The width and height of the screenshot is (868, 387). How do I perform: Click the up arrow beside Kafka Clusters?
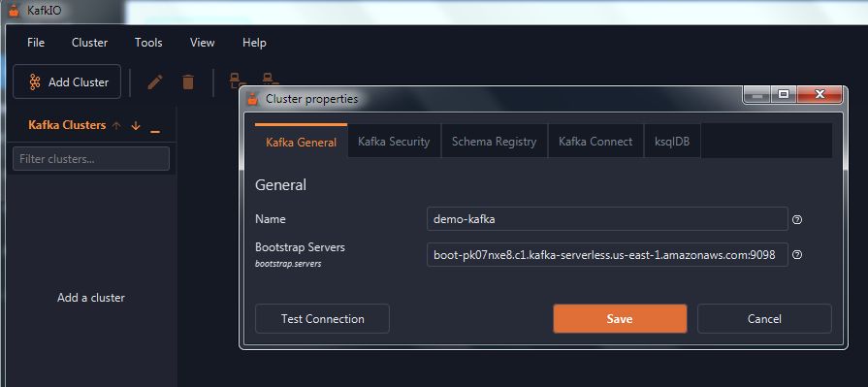click(116, 126)
